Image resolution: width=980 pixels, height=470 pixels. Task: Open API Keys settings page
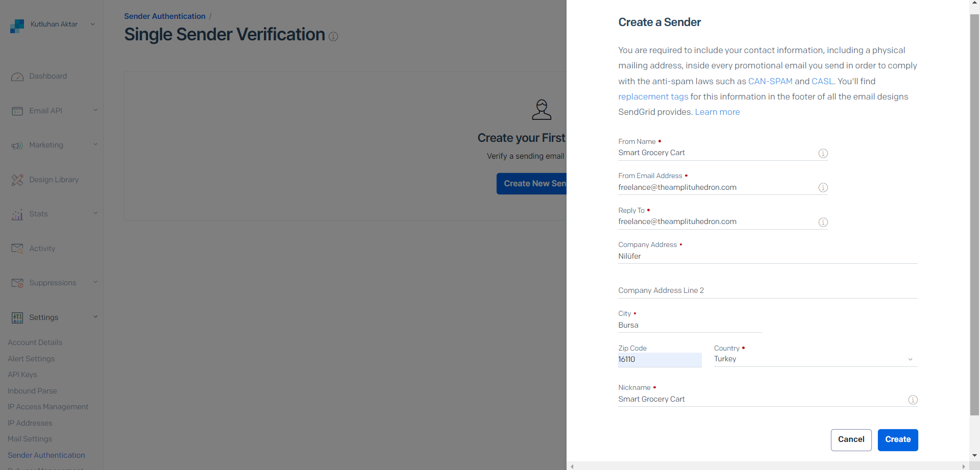[x=22, y=375]
